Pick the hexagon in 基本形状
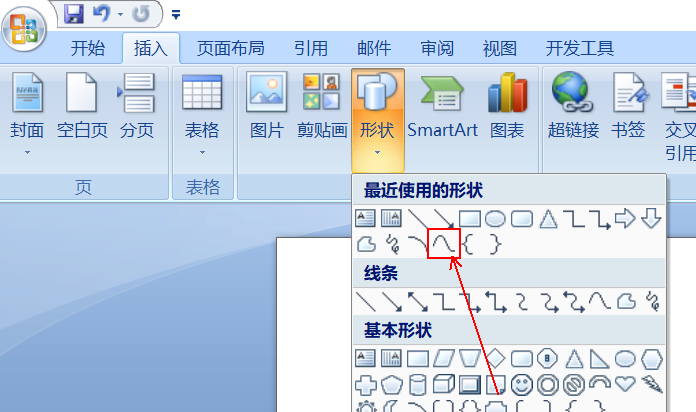Viewport: 696px width, 412px height. click(652, 359)
